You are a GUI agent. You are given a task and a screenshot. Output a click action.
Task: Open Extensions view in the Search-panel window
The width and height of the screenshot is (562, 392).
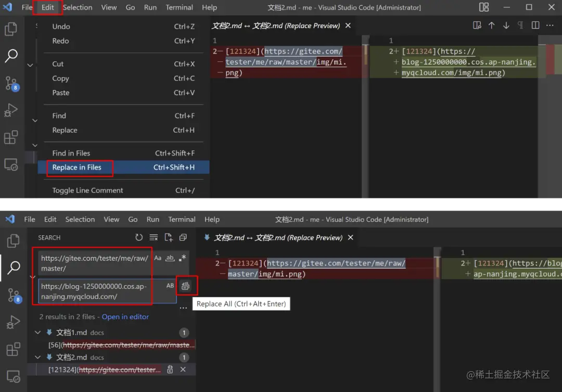[13, 349]
